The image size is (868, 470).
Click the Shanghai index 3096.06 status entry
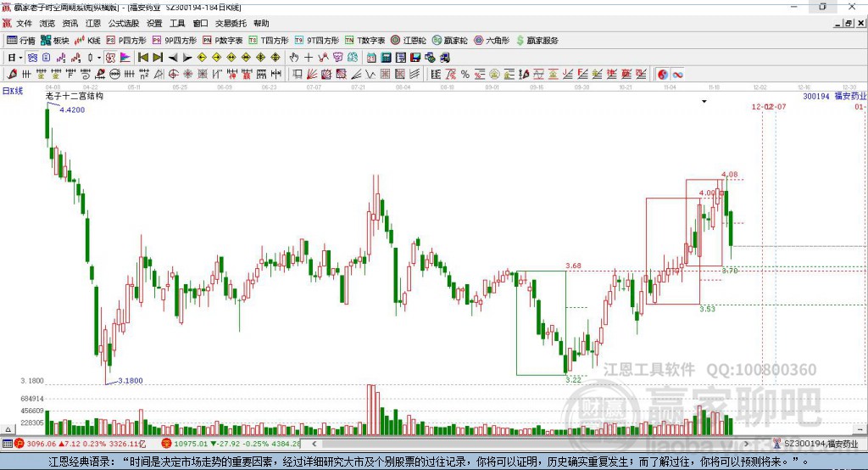[81, 444]
